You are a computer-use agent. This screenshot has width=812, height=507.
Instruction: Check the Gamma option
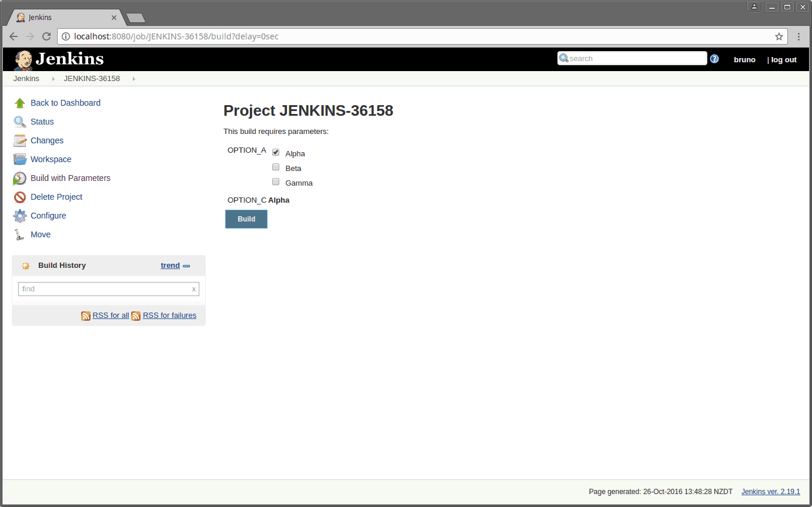[x=276, y=182]
